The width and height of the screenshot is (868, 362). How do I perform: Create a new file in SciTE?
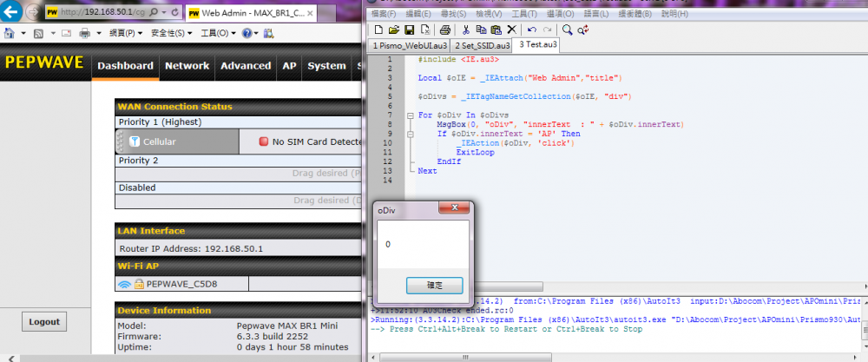pyautogui.click(x=378, y=30)
